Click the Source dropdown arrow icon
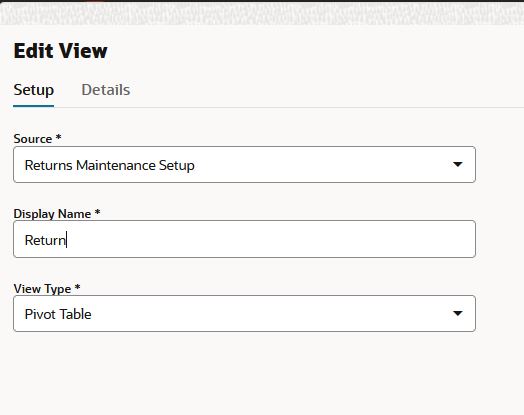524x415 pixels. click(x=457, y=164)
